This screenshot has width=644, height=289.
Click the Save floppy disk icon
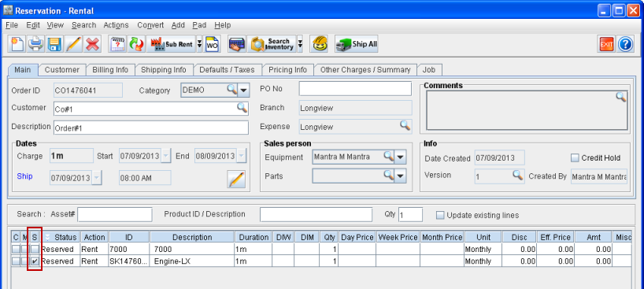[x=54, y=43]
